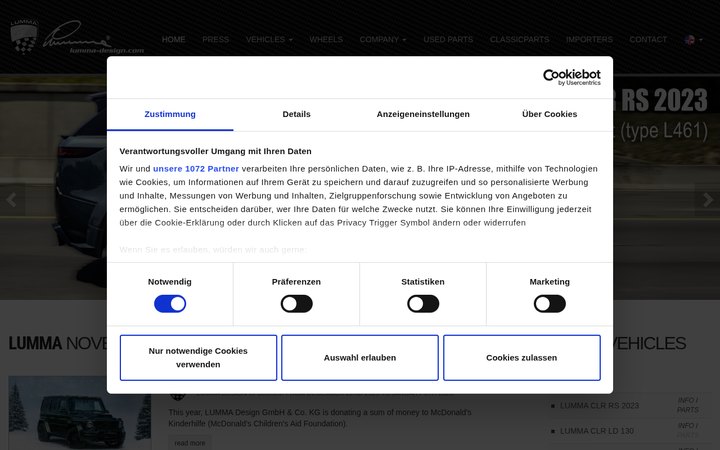Open INFO / PARTS for CLR RS 2023
Screen dimensions: 720x450
click(x=688, y=405)
